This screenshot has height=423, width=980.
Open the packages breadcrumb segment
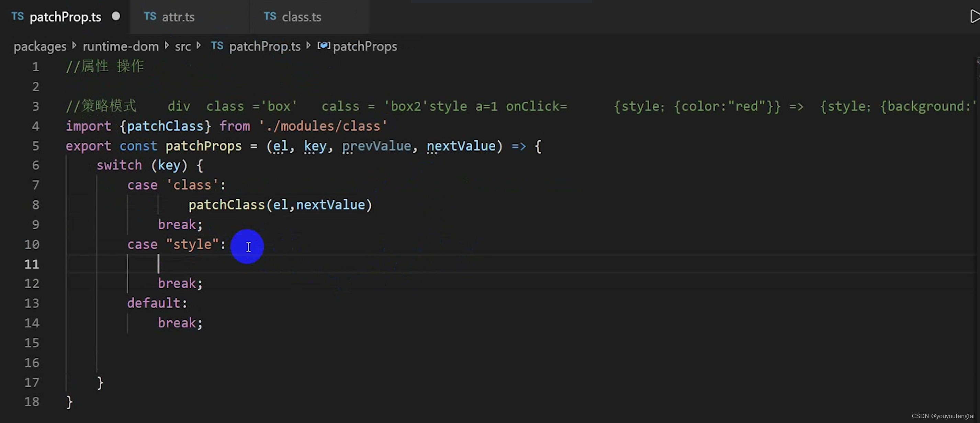click(40, 46)
